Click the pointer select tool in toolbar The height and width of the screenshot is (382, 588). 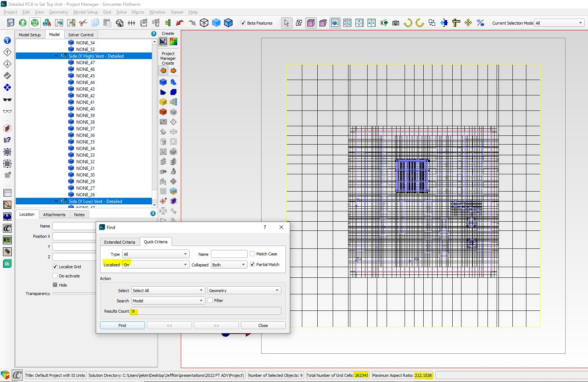point(286,23)
